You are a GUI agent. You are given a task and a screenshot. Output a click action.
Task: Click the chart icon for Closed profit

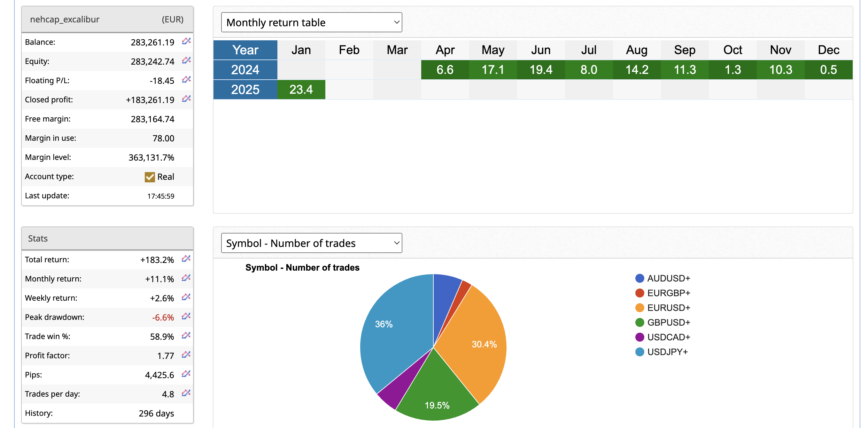186,99
